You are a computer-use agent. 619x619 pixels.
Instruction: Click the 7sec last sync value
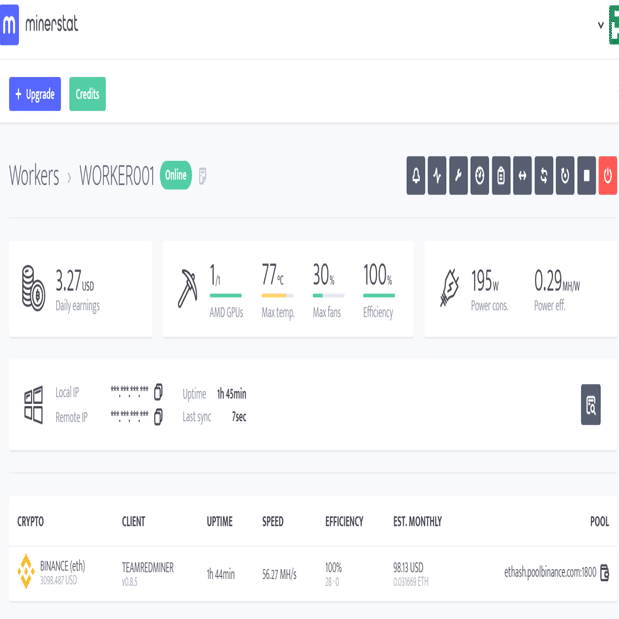pos(239,416)
